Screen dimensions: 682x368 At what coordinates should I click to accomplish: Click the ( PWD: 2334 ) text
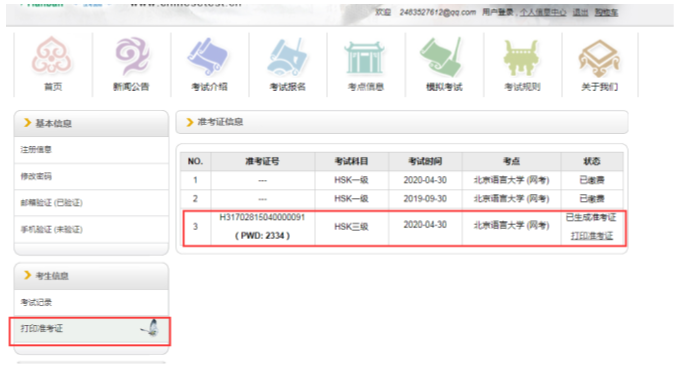[262, 236]
